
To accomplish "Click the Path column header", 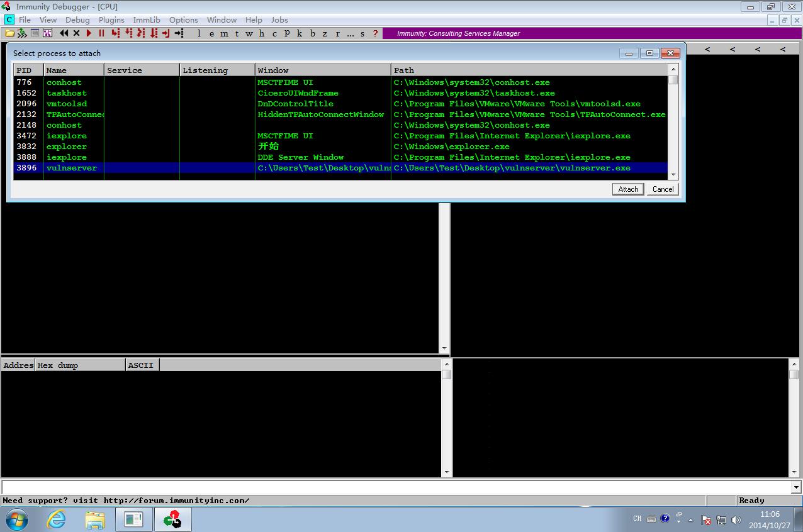I will (529, 70).
